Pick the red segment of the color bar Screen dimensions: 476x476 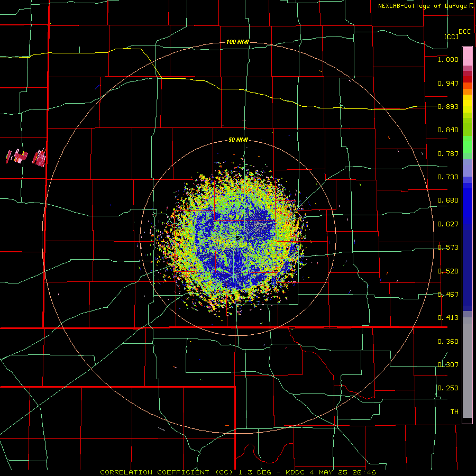coord(467,79)
